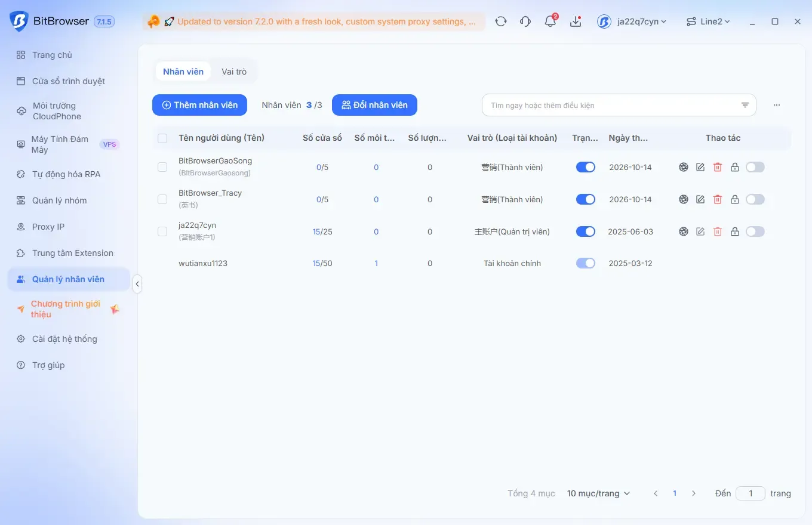812x525 pixels.
Task: Open Tự động hóa RPA in sidebar
Action: click(69, 174)
